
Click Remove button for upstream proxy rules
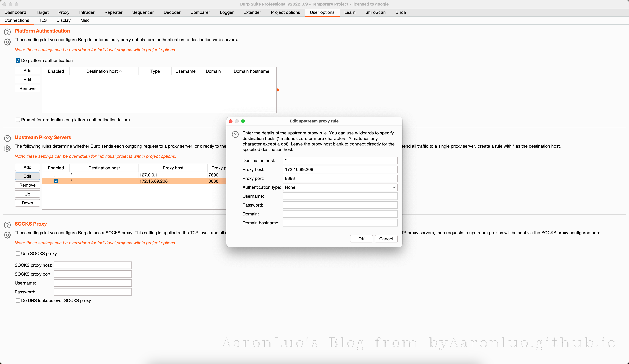pyautogui.click(x=27, y=185)
